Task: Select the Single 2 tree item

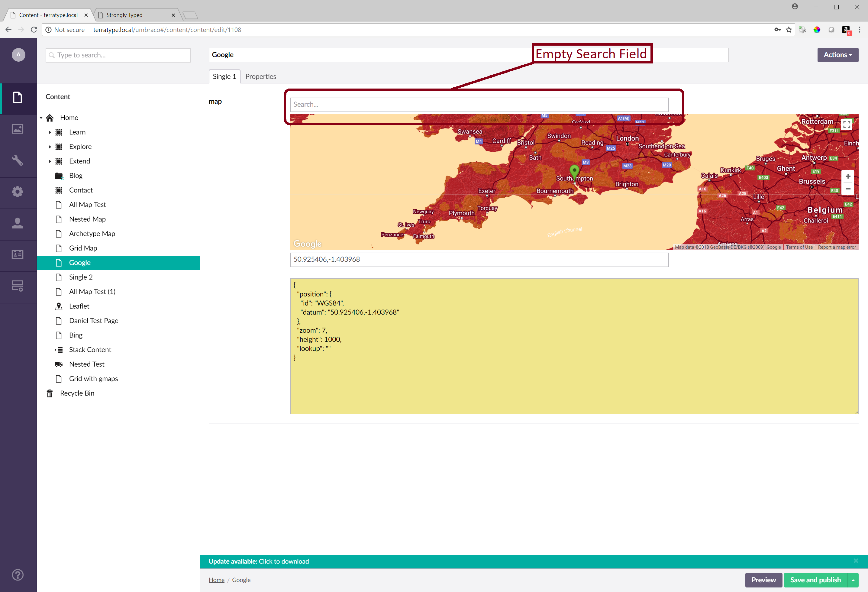Action: [81, 277]
